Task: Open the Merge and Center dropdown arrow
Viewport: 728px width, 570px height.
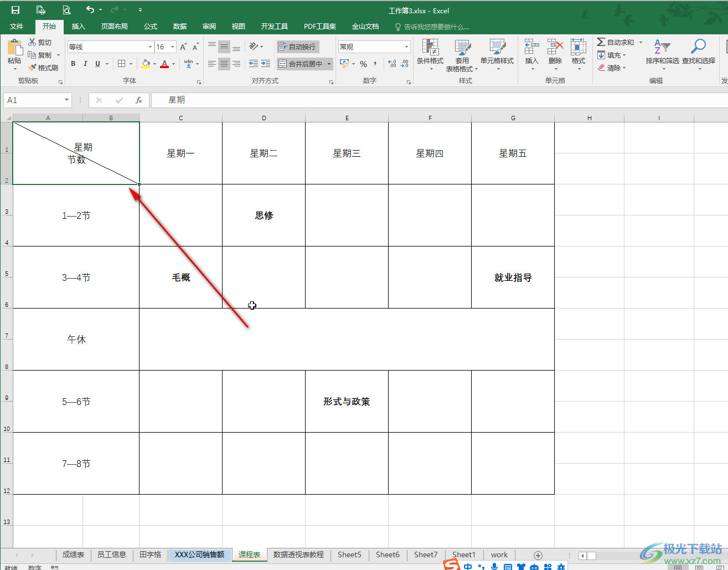Action: tap(329, 64)
